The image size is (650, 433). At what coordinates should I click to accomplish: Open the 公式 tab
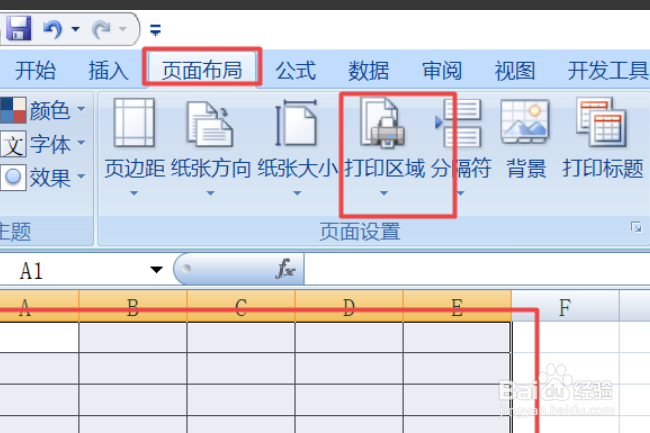click(296, 70)
